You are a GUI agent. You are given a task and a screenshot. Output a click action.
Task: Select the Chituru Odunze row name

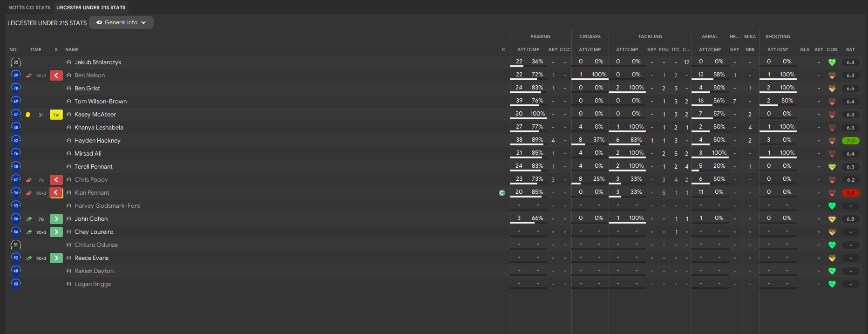[x=96, y=245]
